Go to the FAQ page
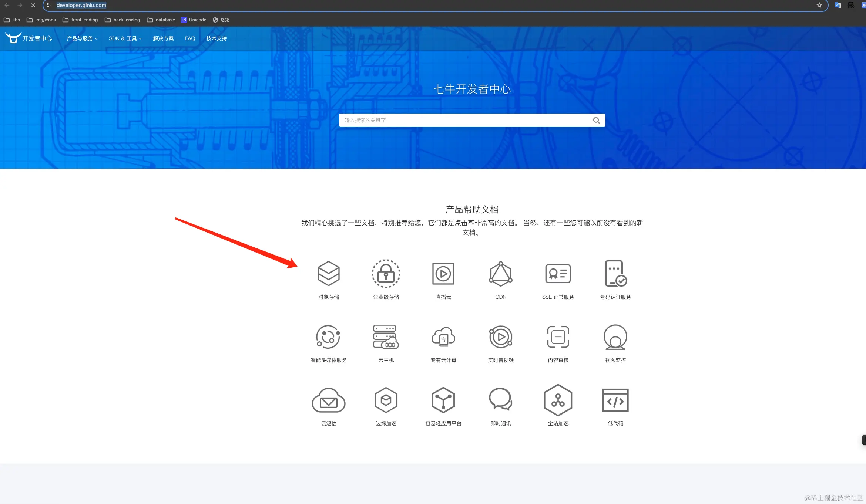 [x=190, y=38]
